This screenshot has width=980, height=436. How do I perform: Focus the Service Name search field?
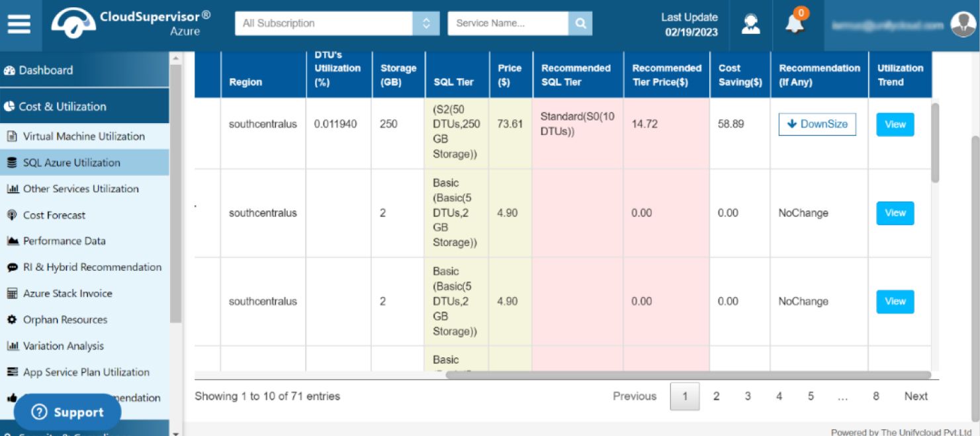click(508, 23)
